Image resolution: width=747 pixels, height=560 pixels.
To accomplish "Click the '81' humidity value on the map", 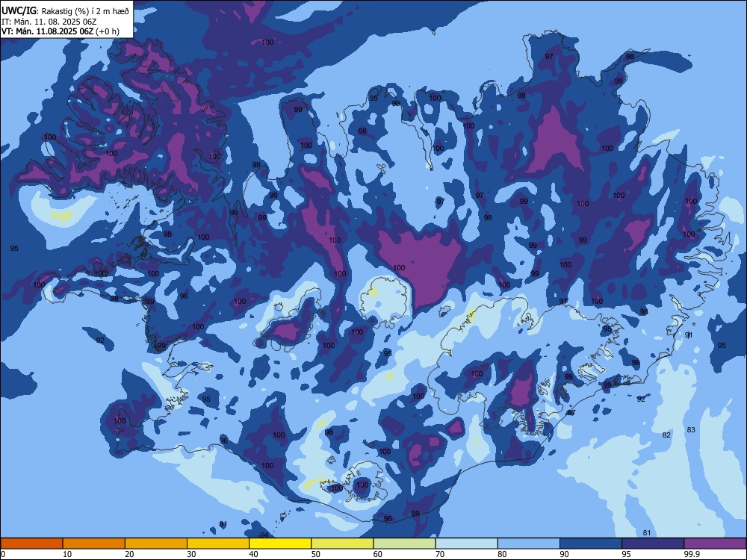I will (646, 533).
